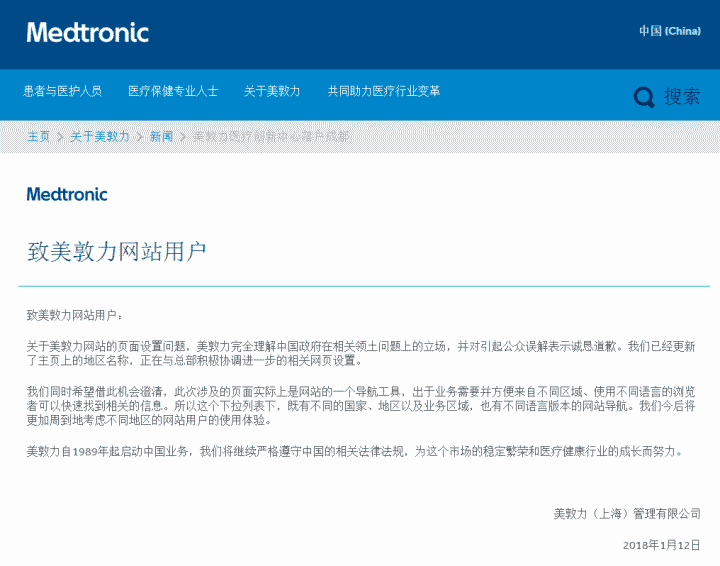The width and height of the screenshot is (720, 566).
Task: Click the blue Medtronic logo in article
Action: point(67,194)
